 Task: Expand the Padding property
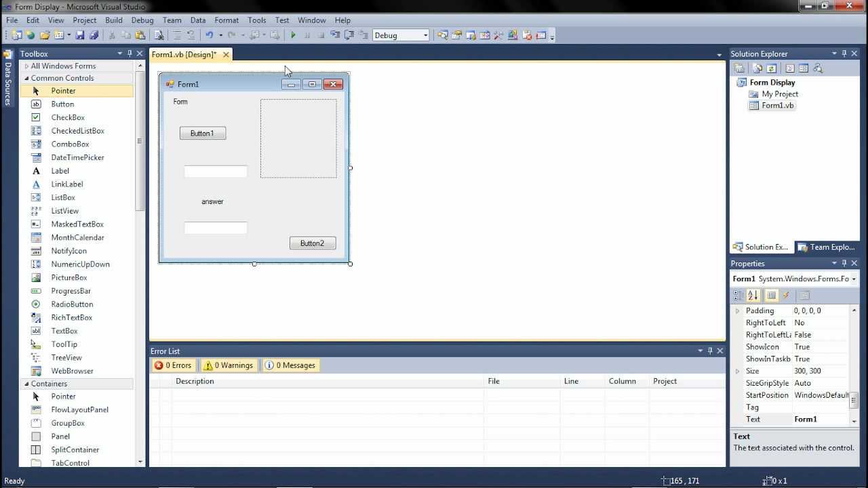737,311
